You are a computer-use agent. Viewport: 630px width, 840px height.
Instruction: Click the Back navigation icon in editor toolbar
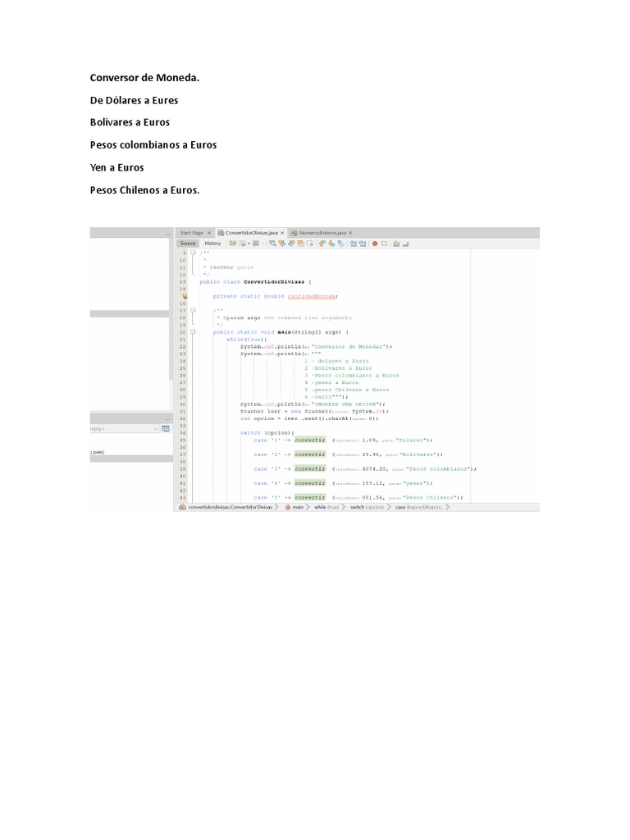(x=242, y=243)
